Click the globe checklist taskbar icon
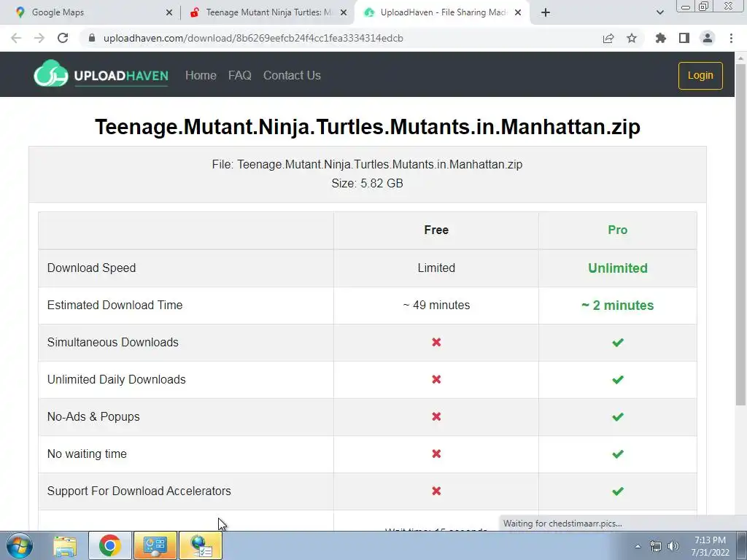 pos(201,545)
